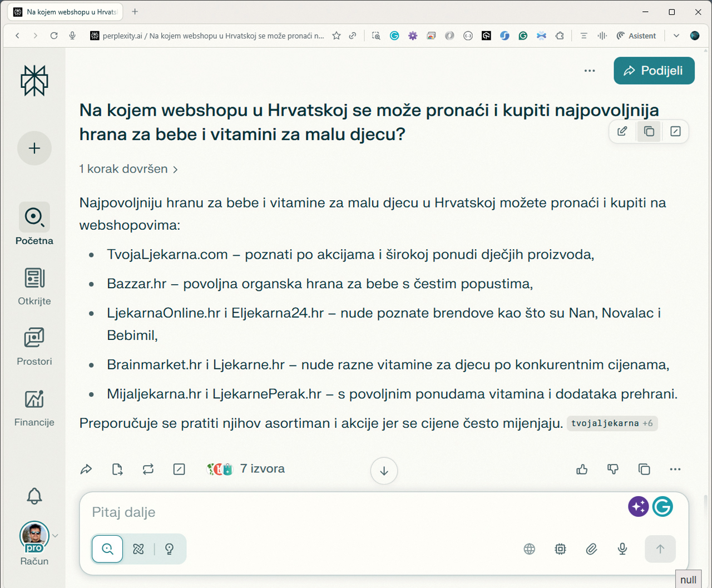
Task: Start a new thread with the plus icon
Action: pyautogui.click(x=34, y=148)
